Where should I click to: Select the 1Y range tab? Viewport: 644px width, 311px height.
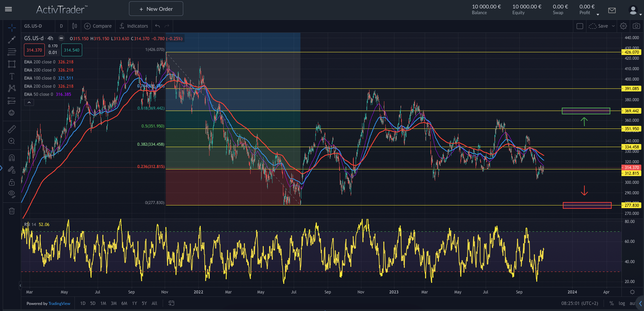(134, 303)
